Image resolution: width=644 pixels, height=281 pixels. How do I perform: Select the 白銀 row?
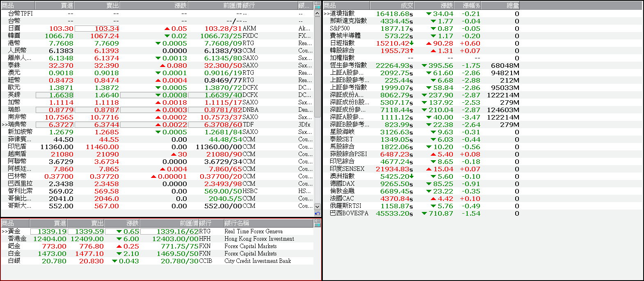[157, 261]
